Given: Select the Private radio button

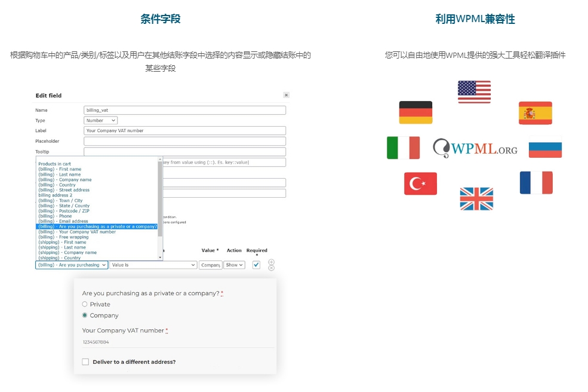Looking at the screenshot, I should tap(84, 304).
